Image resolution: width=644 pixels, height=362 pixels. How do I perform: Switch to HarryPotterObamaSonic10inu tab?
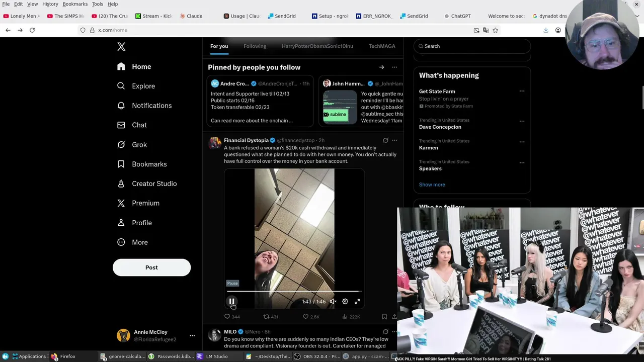coord(317,46)
